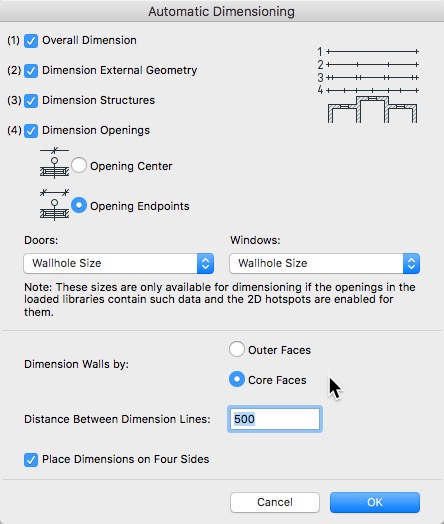Open the Windows Wallhole Size dropdown

[325, 263]
